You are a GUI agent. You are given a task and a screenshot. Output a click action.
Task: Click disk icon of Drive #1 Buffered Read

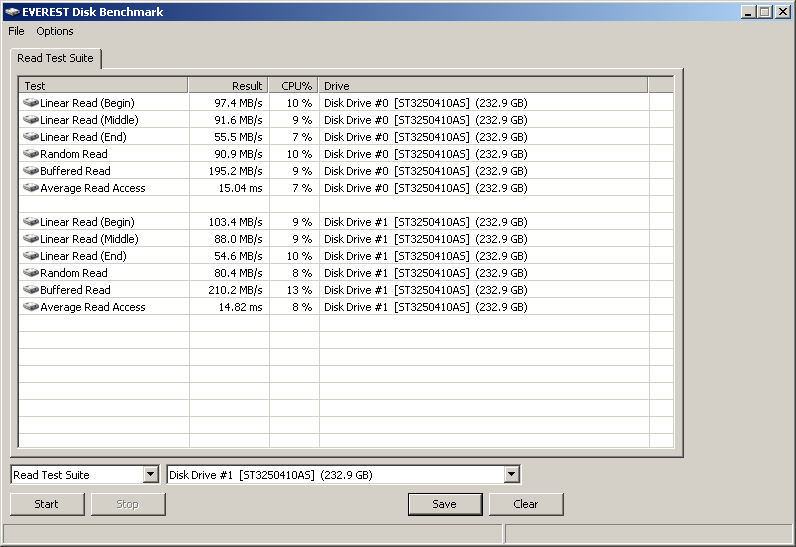click(31, 290)
